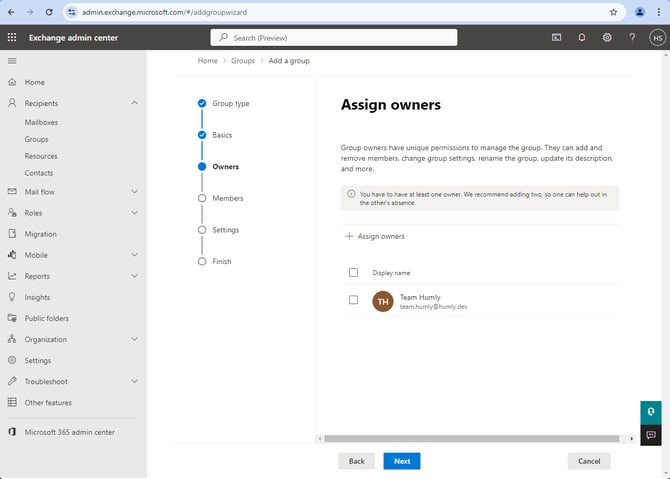Screen dimensions: 670x479
Task: Click the teal help assistant widget
Action: (651, 412)
